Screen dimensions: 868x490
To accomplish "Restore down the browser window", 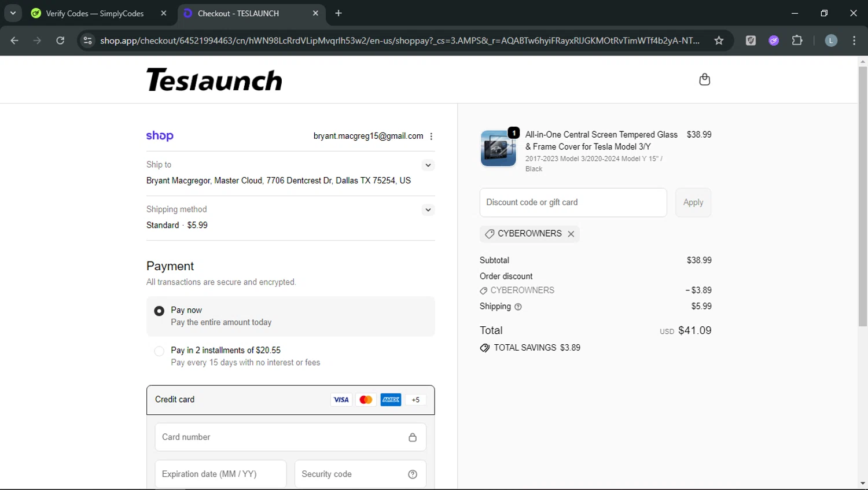I will 824,13.
